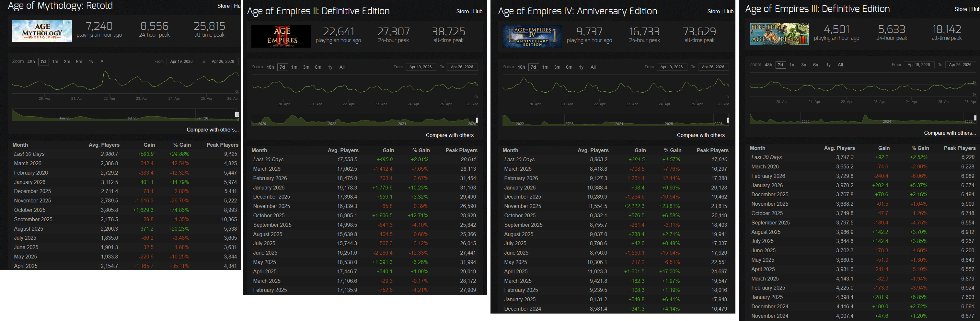This screenshot has height=321, width=980.
Task: Open Hub link for Age of Empires IV
Action: click(729, 11)
